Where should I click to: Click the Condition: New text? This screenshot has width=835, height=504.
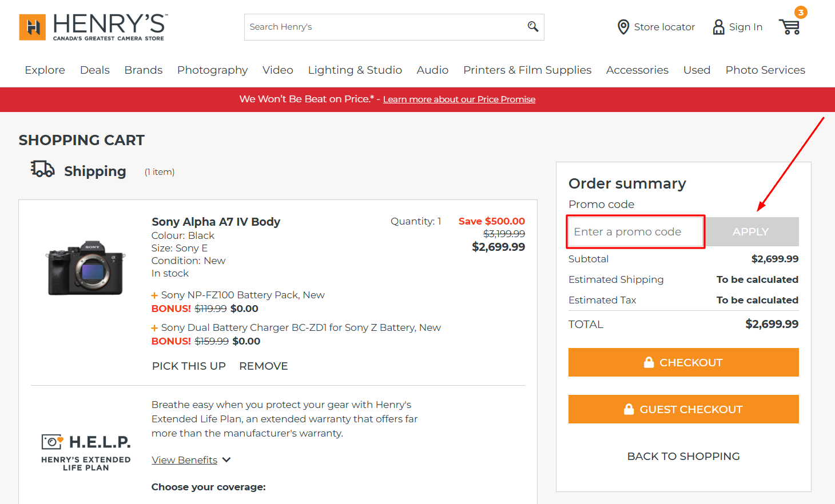point(188,261)
